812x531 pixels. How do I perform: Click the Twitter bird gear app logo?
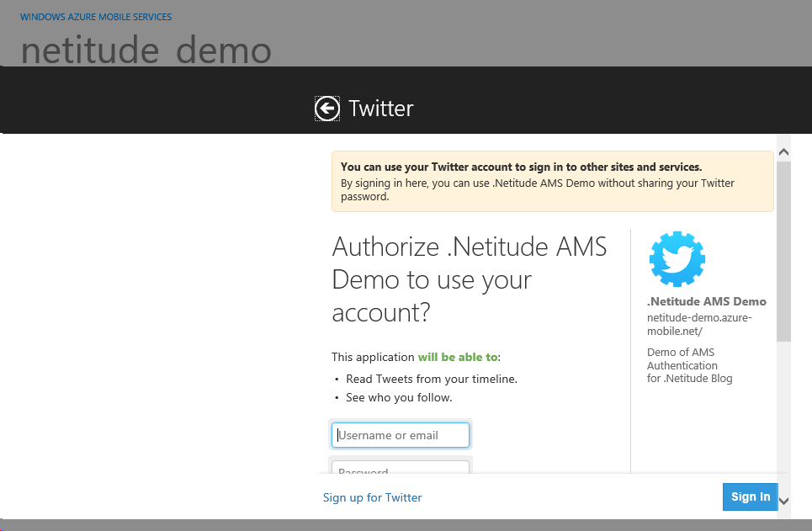[677, 258]
